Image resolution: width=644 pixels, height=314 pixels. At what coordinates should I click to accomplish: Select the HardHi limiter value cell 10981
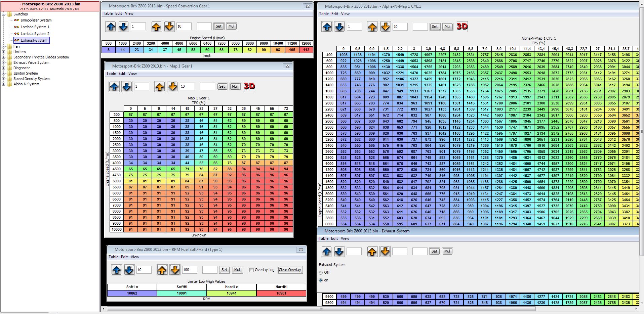coord(281,293)
